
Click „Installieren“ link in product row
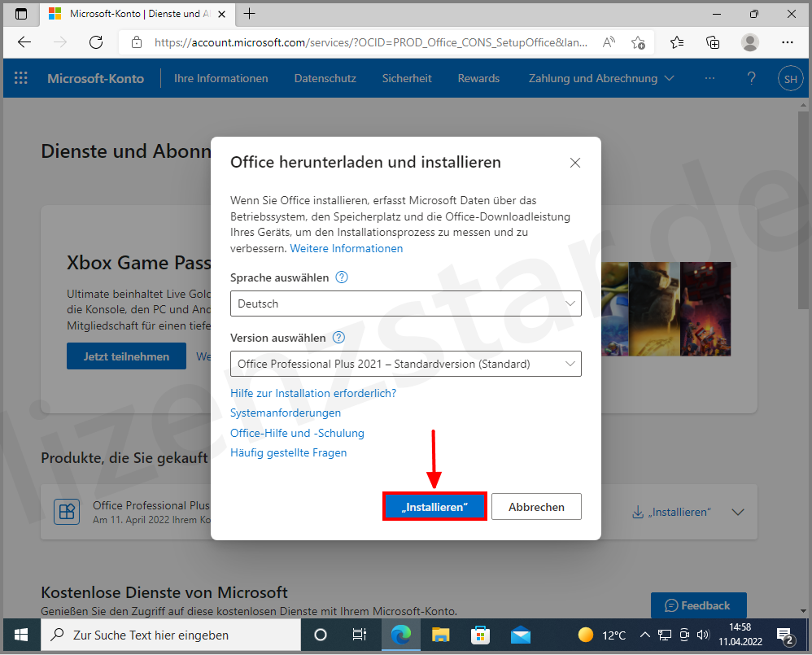click(672, 512)
